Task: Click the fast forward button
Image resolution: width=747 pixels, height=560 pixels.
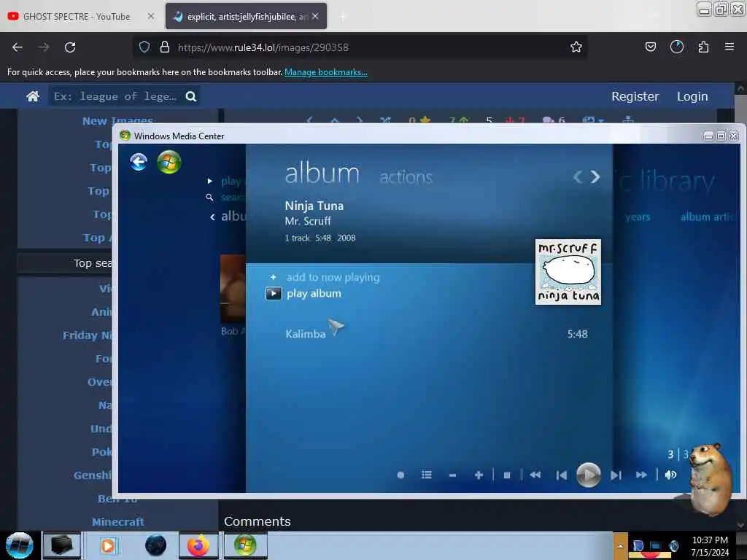Action: pos(641,475)
